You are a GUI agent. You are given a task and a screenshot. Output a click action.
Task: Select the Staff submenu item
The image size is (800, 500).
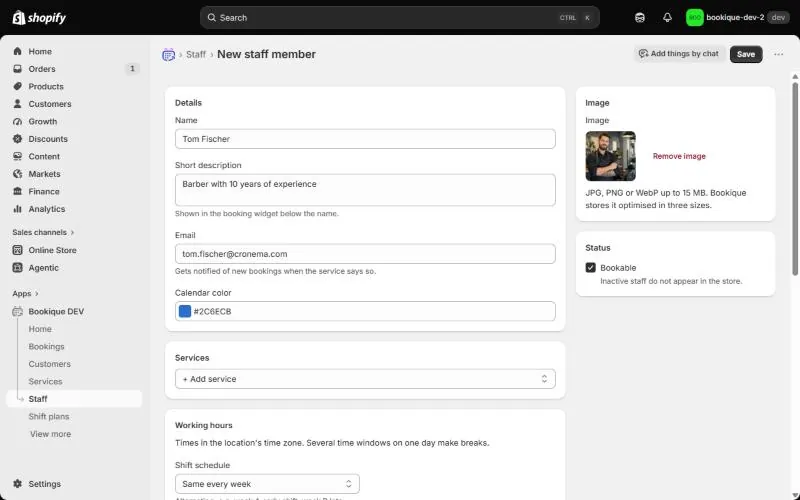74,399
